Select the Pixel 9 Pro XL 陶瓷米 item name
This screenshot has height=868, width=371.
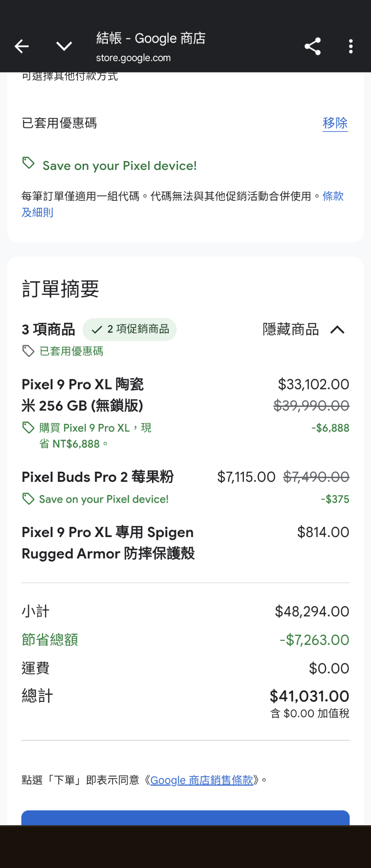point(83,395)
